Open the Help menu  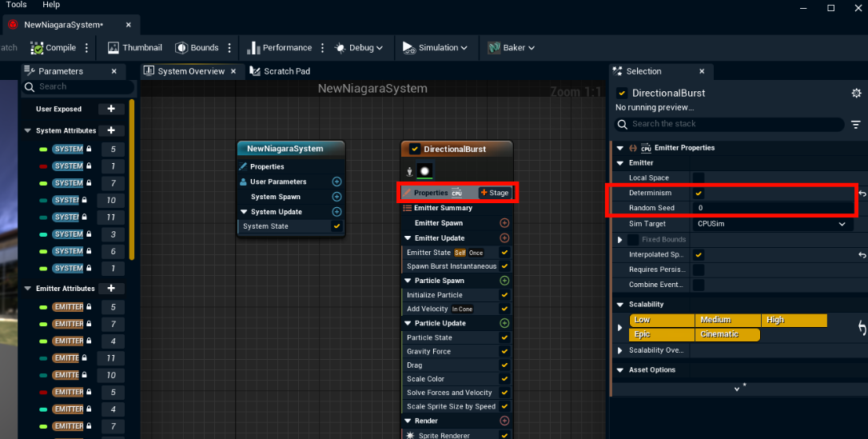coord(51,5)
